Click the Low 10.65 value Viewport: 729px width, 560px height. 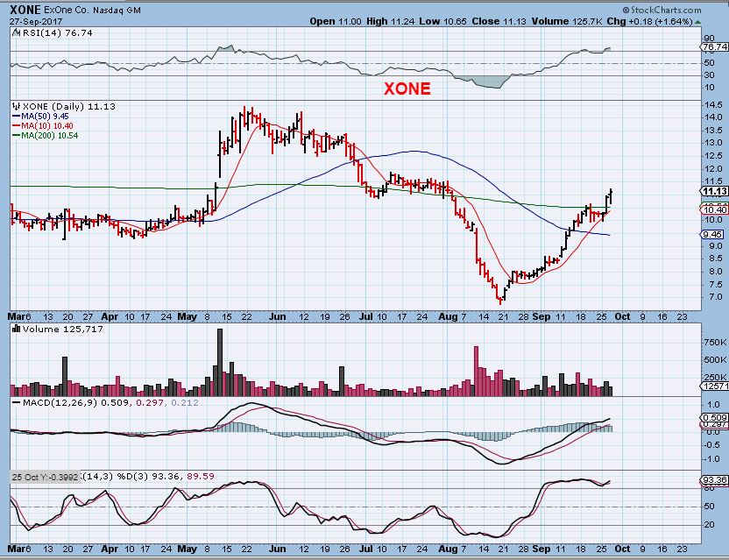[x=442, y=21]
